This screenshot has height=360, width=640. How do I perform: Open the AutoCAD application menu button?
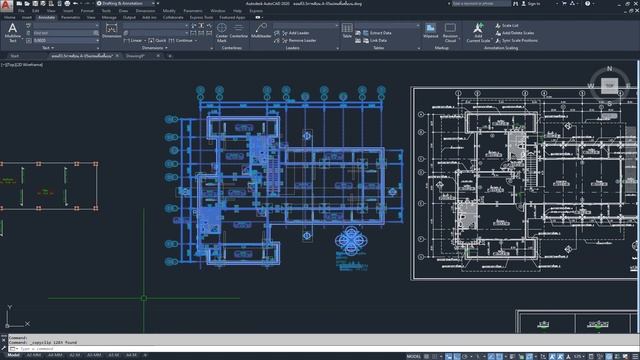click(6, 6)
